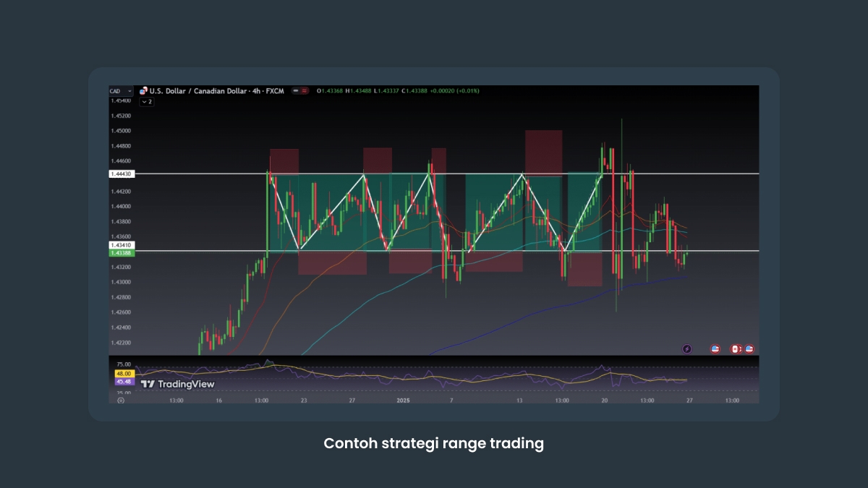Click the 4h timeframe label in the legend

pyautogui.click(x=255, y=90)
